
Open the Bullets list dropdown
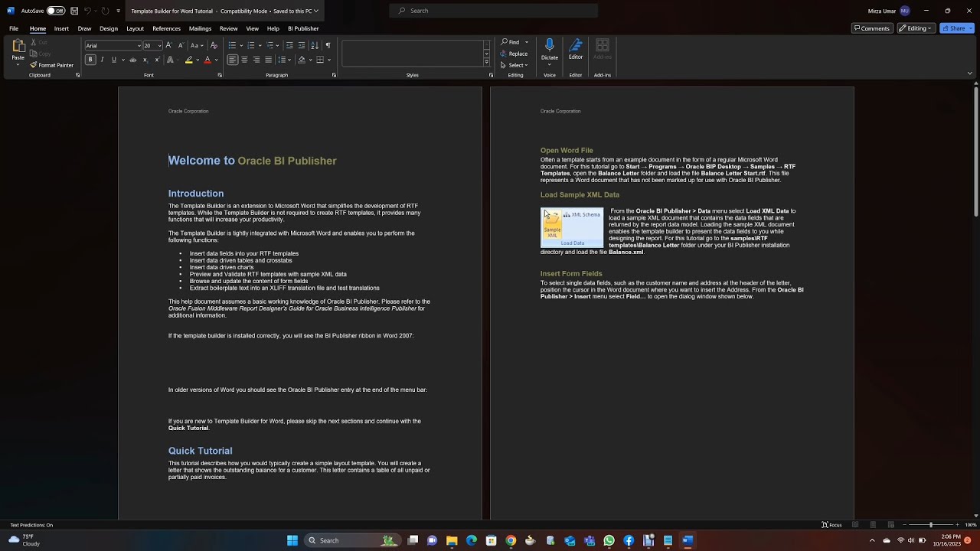pos(241,45)
